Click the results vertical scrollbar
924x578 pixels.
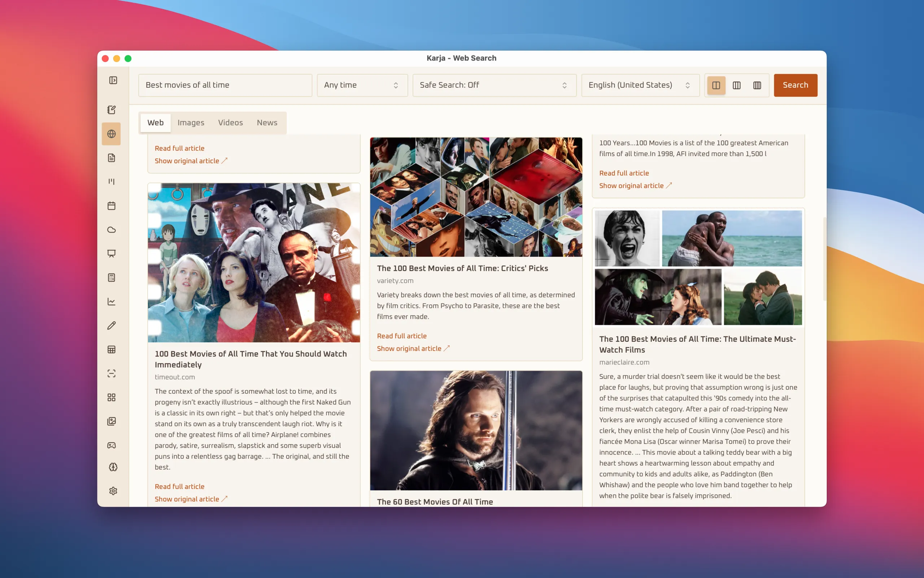(824, 259)
